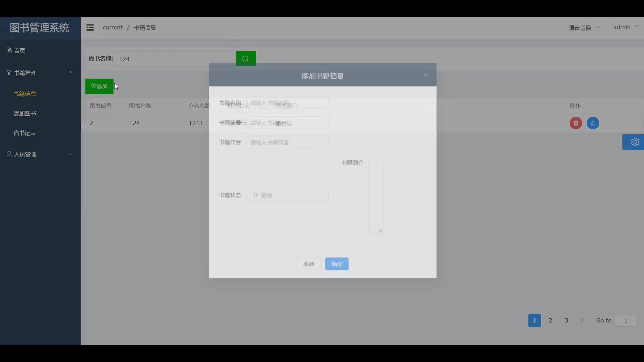Click 取消 in the dialog
Image resolution: width=644 pixels, height=362 pixels.
click(x=308, y=264)
